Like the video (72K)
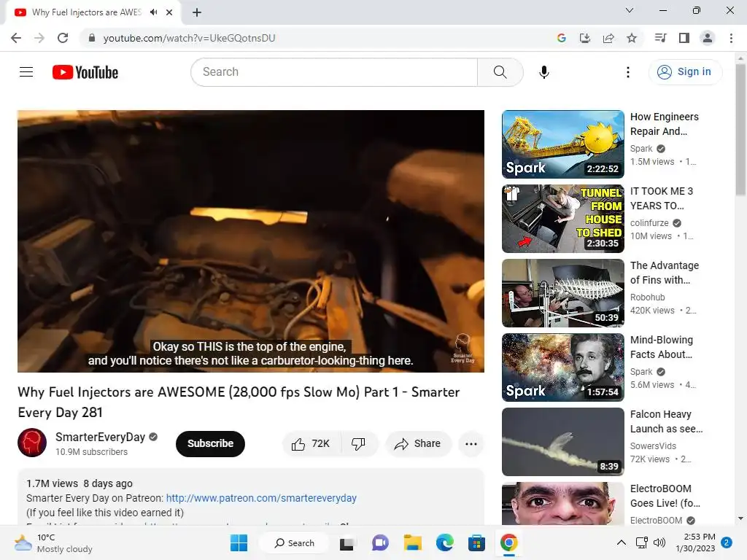This screenshot has height=560, width=747. (x=311, y=444)
